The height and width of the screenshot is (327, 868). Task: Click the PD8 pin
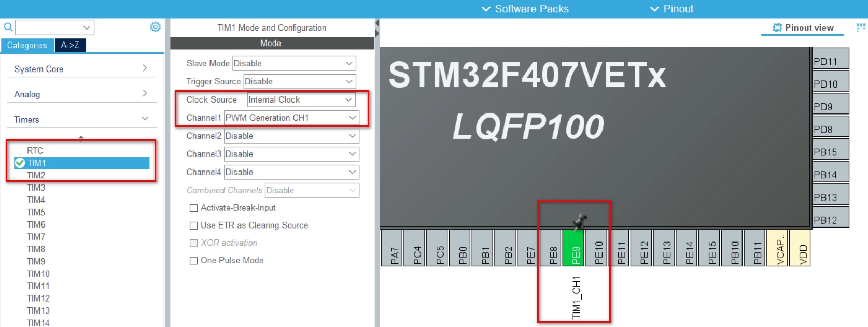point(831,126)
